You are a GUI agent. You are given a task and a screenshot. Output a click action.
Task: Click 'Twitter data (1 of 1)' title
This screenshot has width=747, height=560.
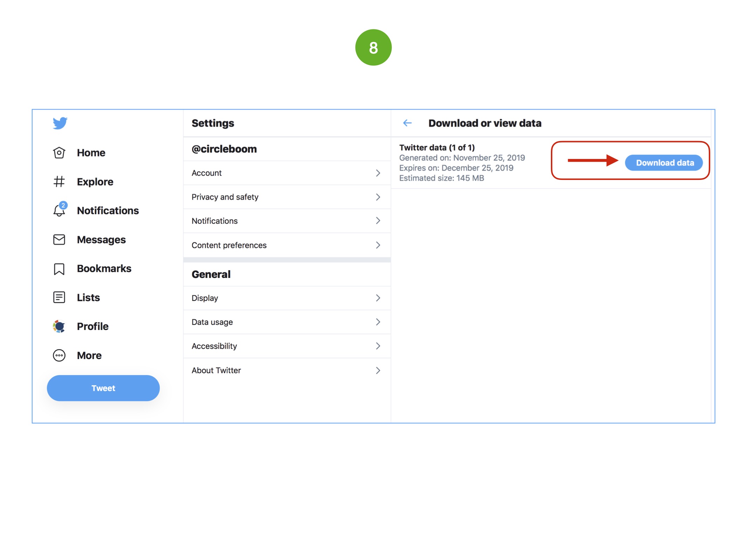coord(437,147)
